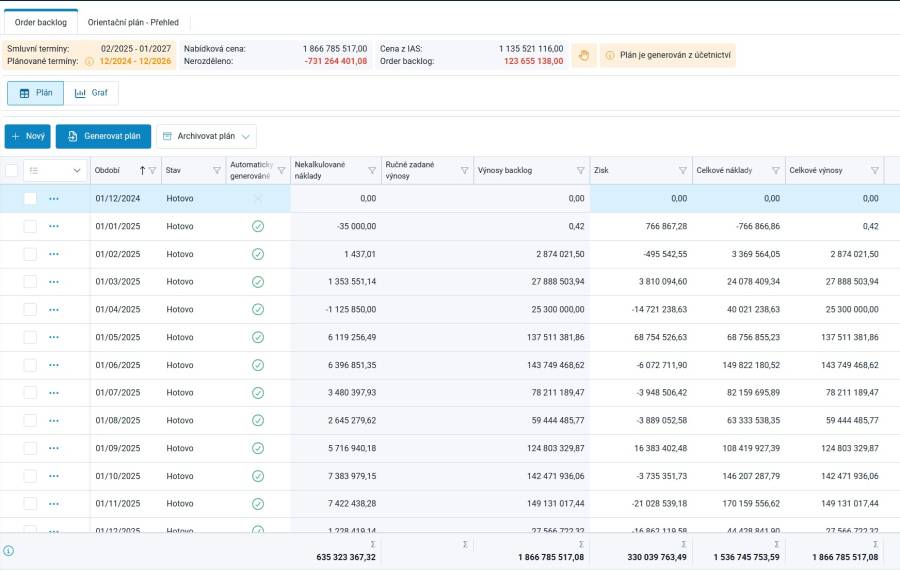Click the green check icon in row 01/09/2025
Screen dimensions: 900x572
258,448
